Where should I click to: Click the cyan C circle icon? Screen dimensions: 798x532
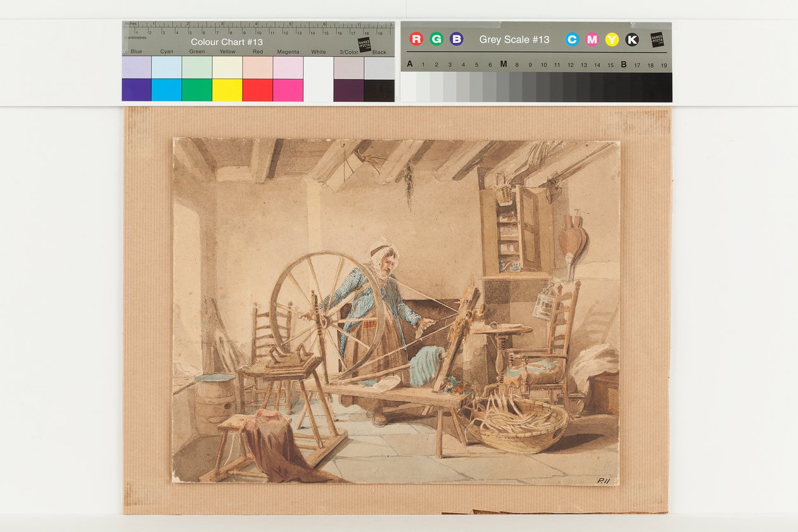[572, 40]
